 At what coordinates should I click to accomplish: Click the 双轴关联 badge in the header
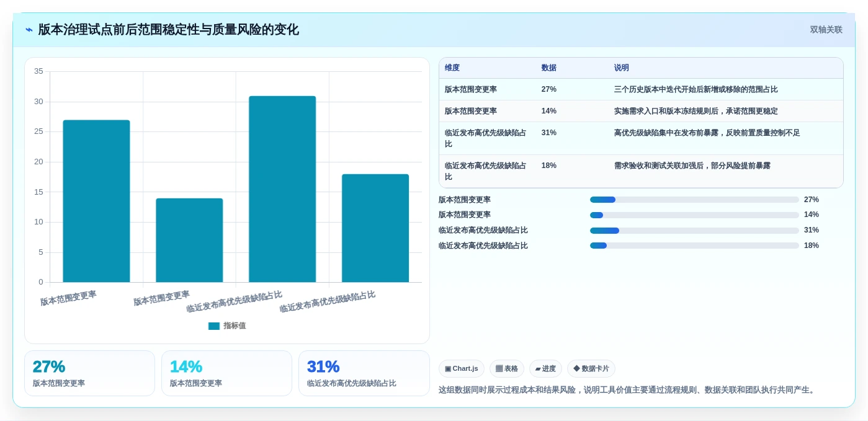tap(826, 30)
